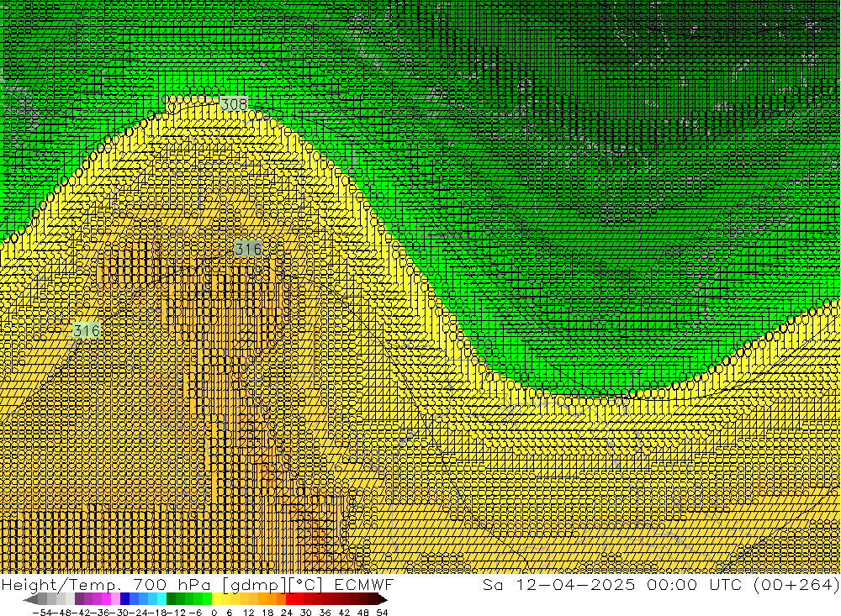
Task: Click the left gray arrow end of color bar
Action: pyautogui.click(x=30, y=599)
